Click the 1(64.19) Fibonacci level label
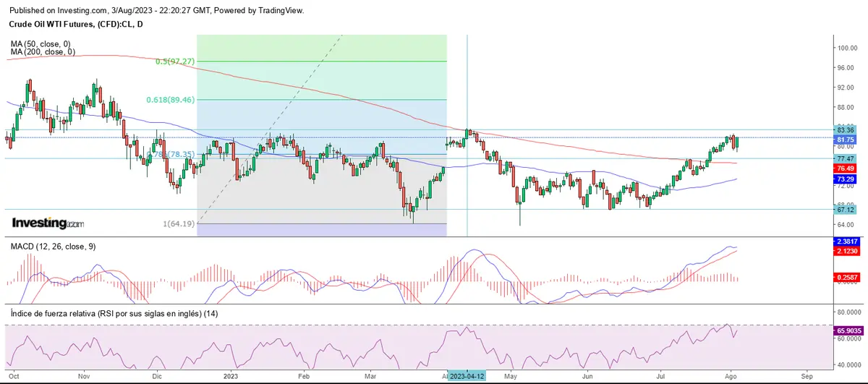The image size is (868, 384). [178, 224]
